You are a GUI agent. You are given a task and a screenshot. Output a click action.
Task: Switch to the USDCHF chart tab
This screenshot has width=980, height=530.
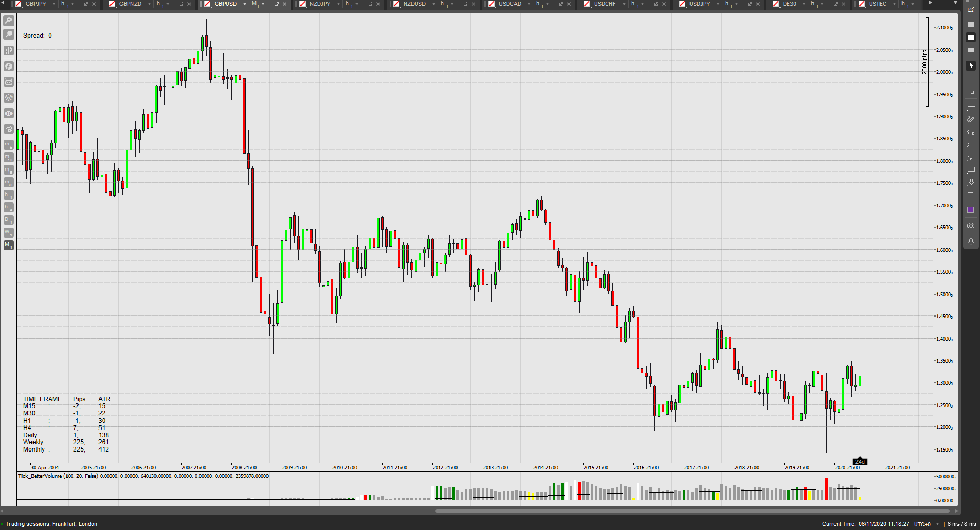pos(605,4)
